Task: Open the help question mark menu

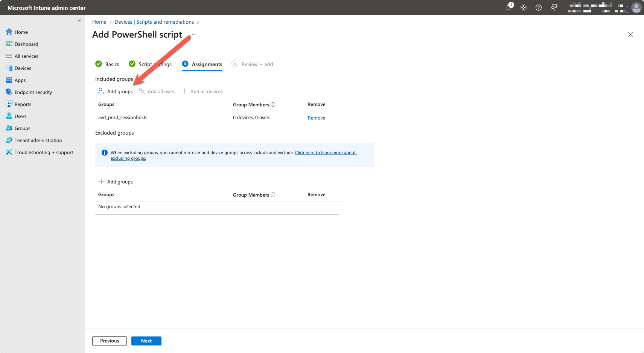Action: click(x=538, y=8)
